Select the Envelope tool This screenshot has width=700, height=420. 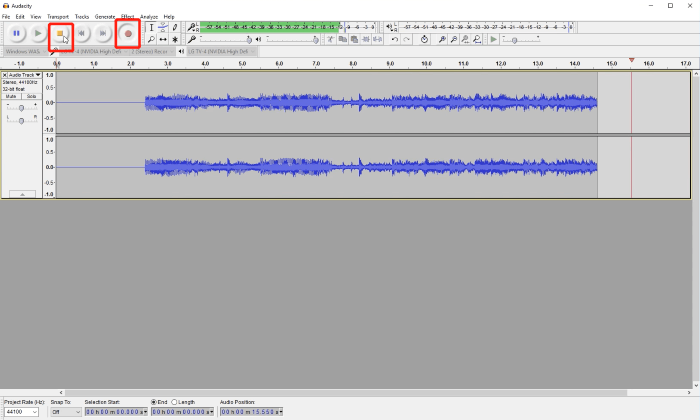tap(163, 28)
